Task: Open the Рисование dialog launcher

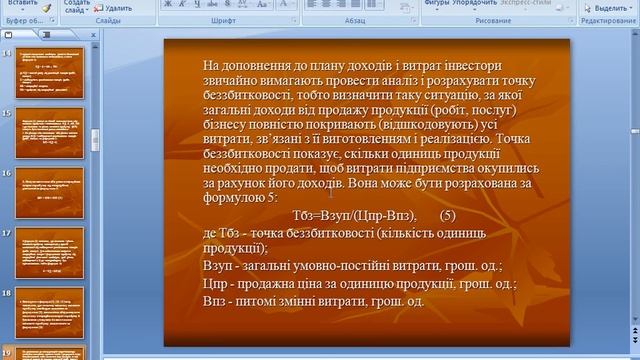Action: [571, 20]
